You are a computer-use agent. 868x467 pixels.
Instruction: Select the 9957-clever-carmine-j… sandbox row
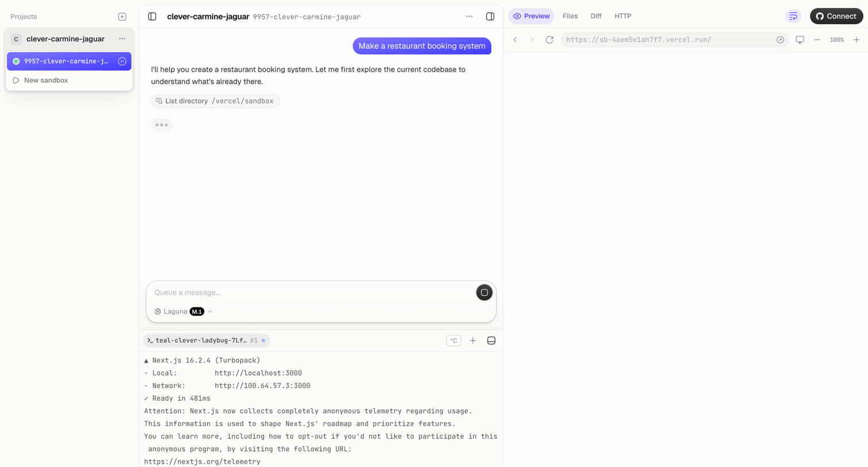[x=69, y=61]
